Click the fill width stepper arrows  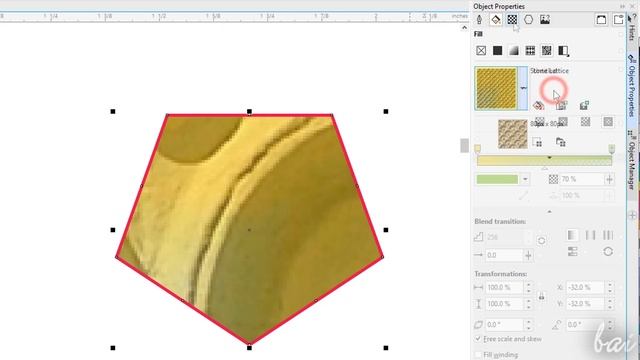(529, 287)
